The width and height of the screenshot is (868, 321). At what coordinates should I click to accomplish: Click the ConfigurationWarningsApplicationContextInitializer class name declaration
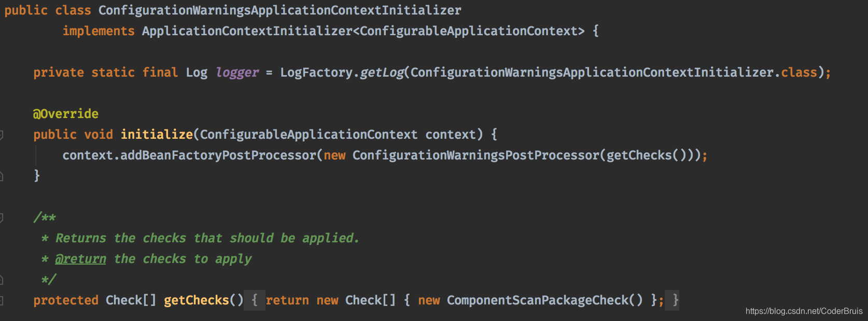click(x=280, y=10)
